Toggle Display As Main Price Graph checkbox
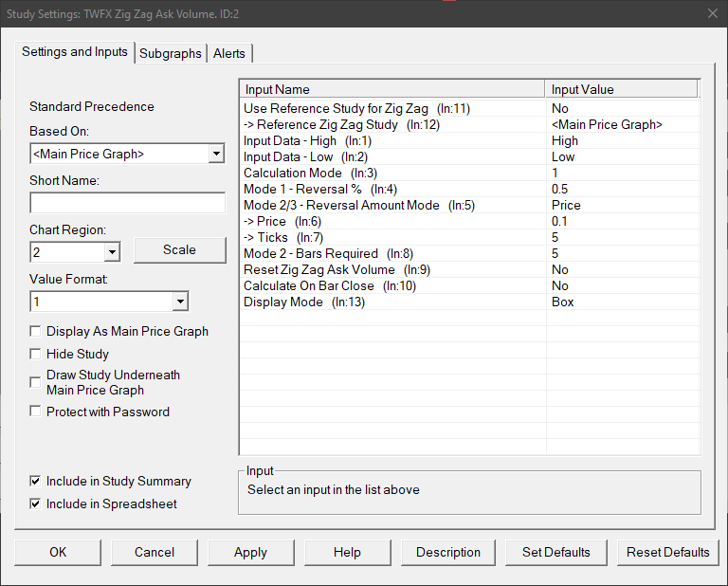 [36, 332]
